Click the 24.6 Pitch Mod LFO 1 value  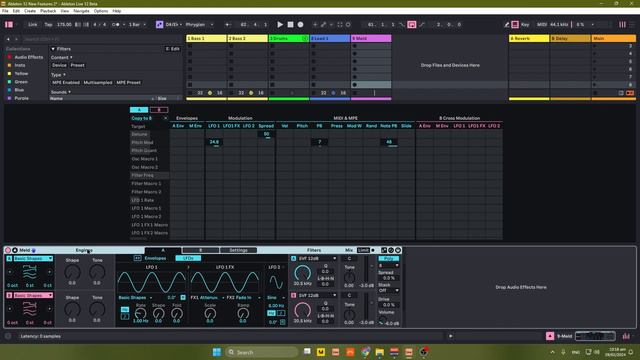tap(214, 142)
